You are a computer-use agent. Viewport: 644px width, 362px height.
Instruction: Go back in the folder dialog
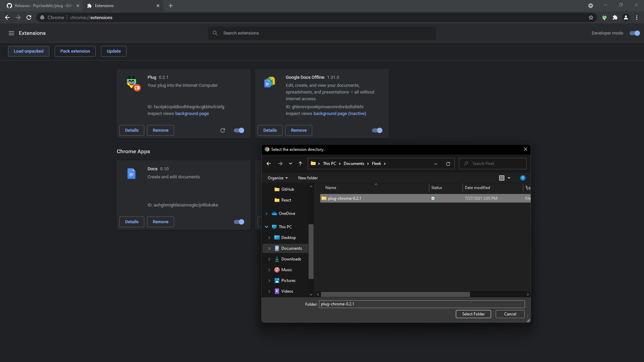(269, 164)
